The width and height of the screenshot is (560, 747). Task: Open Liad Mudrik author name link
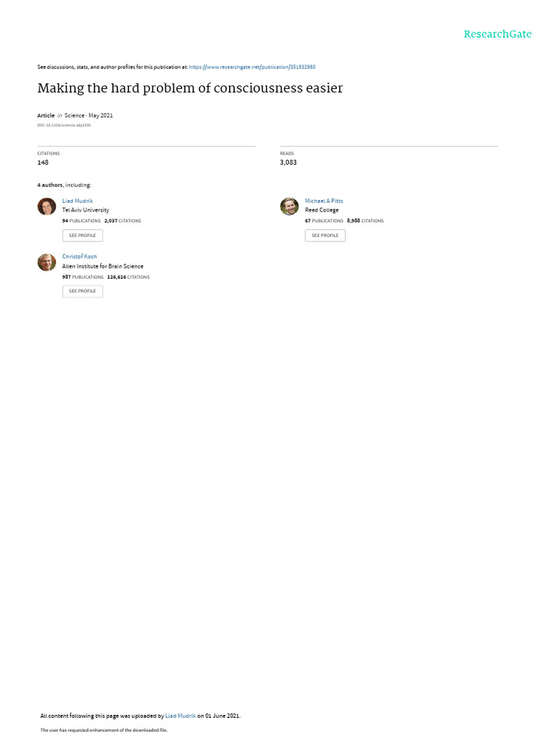77,201
